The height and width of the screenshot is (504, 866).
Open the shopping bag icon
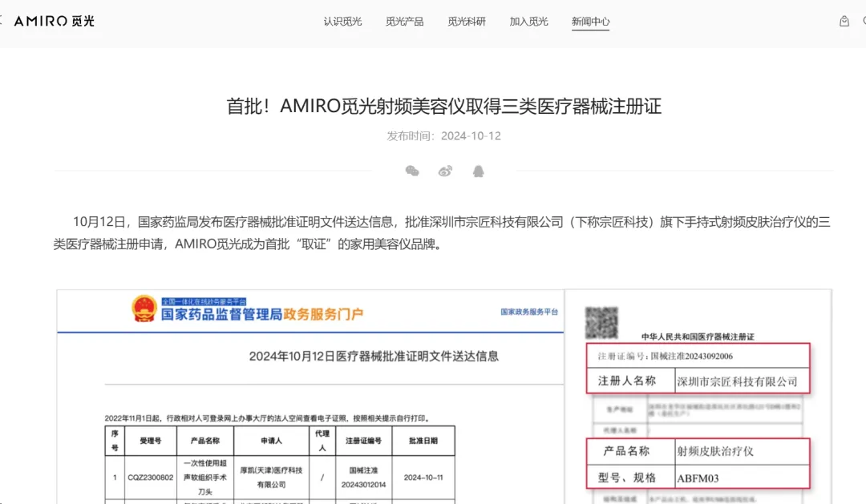tap(844, 21)
